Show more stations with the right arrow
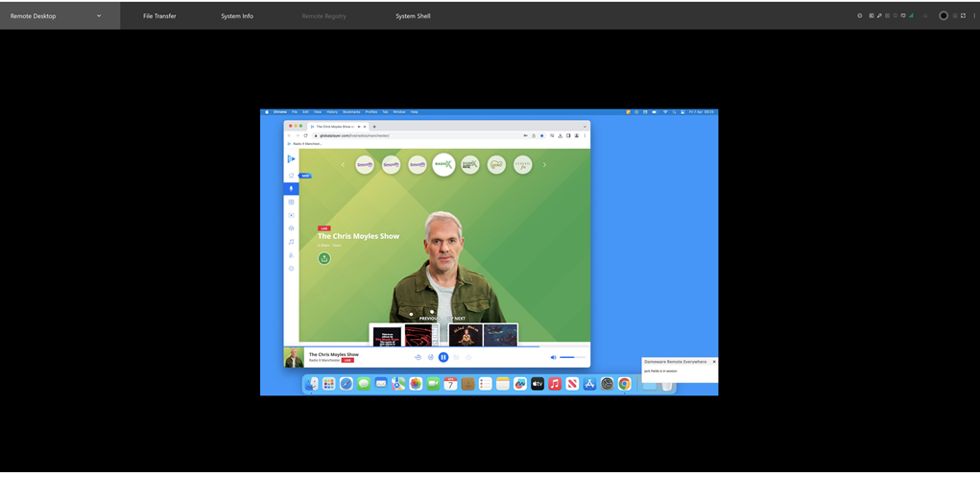This screenshot has height=477, width=980. 544,165
